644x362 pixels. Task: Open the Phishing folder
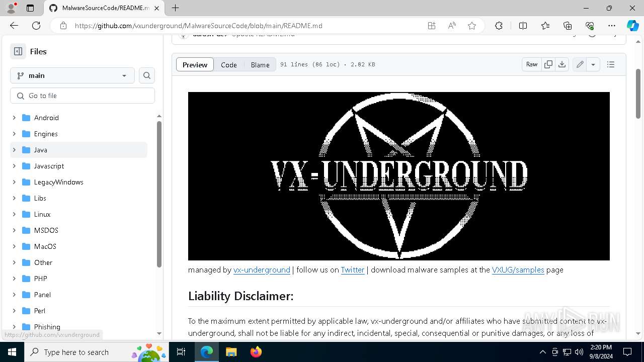coord(47,327)
